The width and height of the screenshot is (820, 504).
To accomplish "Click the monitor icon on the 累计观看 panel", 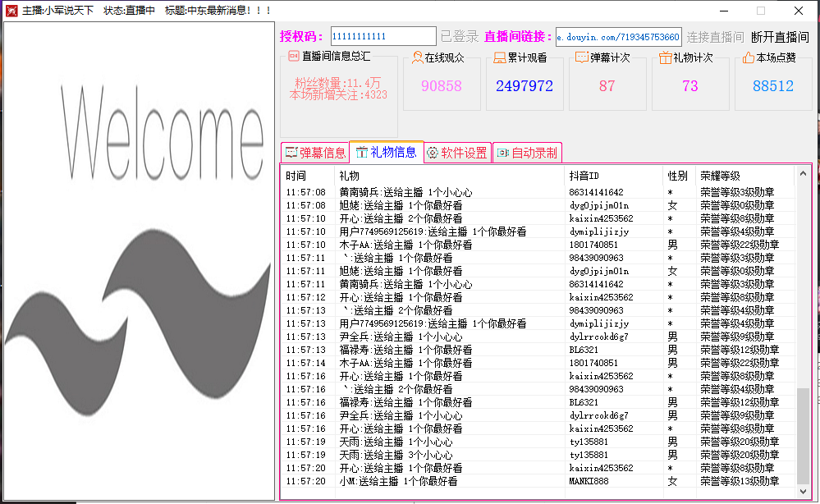I will (x=499, y=56).
